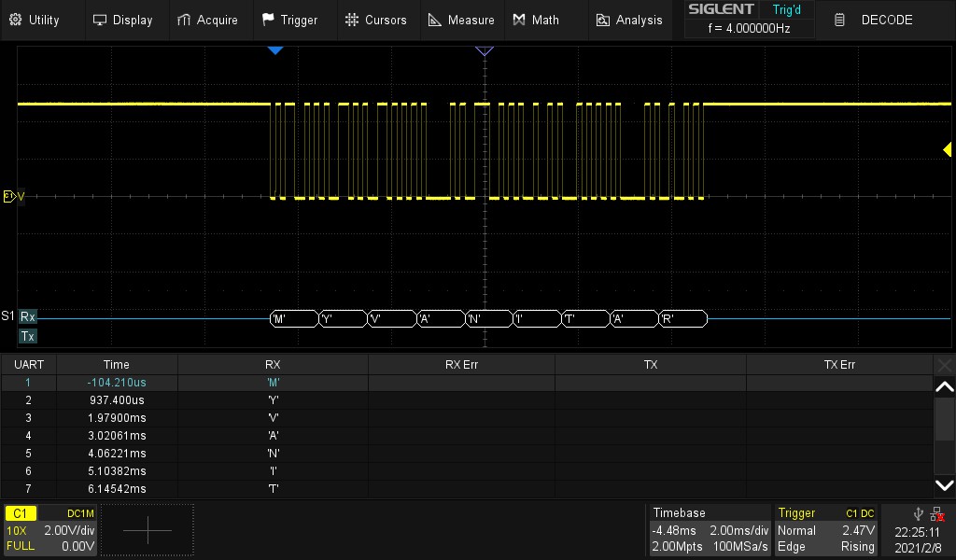Close the UART decode table
This screenshot has height=560, width=956.
[x=945, y=365]
